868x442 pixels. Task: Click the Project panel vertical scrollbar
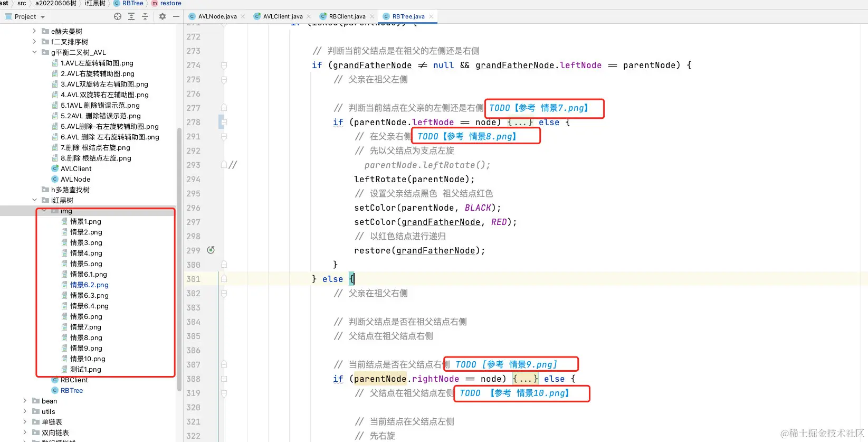179,259
